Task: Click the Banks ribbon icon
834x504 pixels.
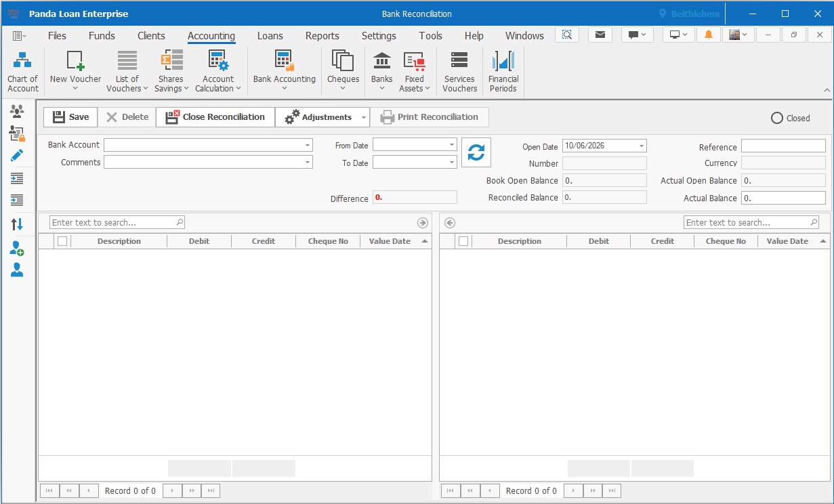Action: (382, 72)
